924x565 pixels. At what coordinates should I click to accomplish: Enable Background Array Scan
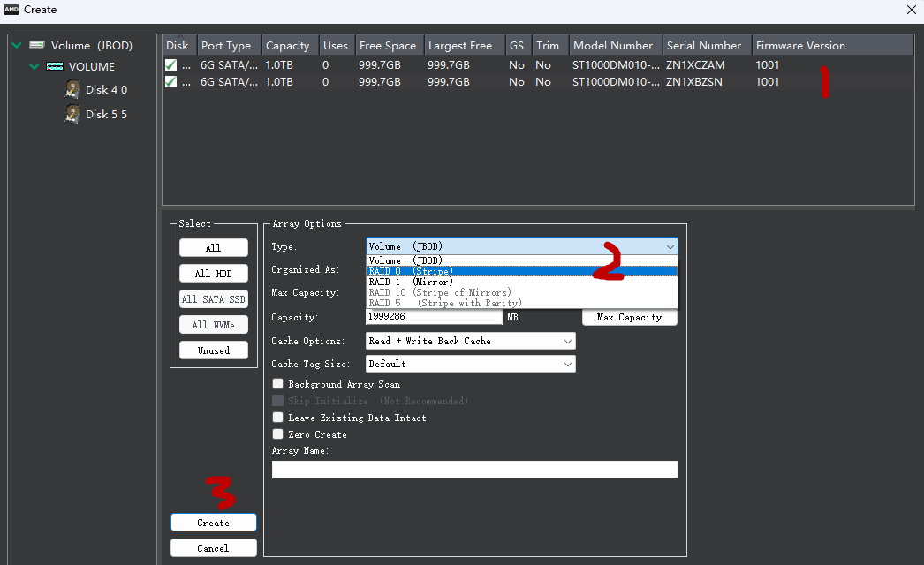pos(277,383)
